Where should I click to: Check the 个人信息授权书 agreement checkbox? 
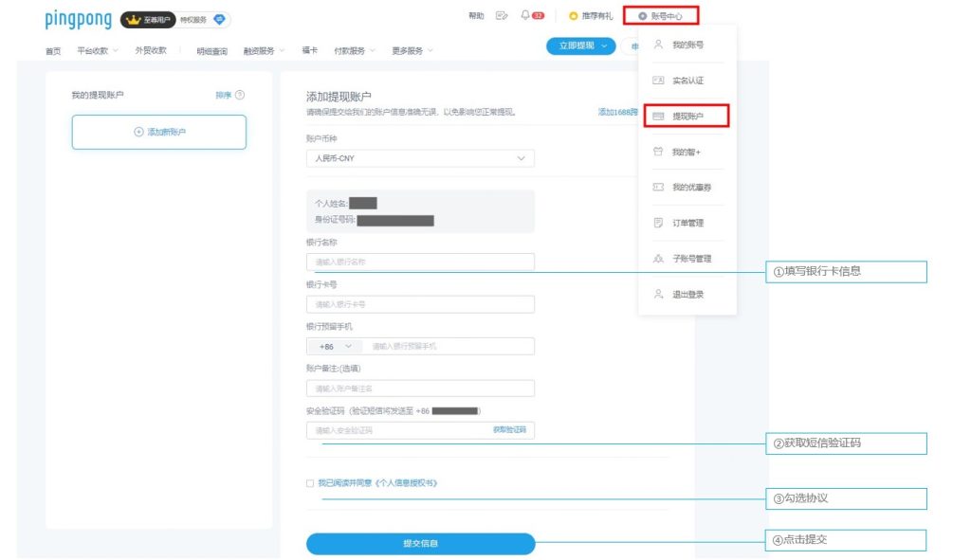tap(312, 481)
